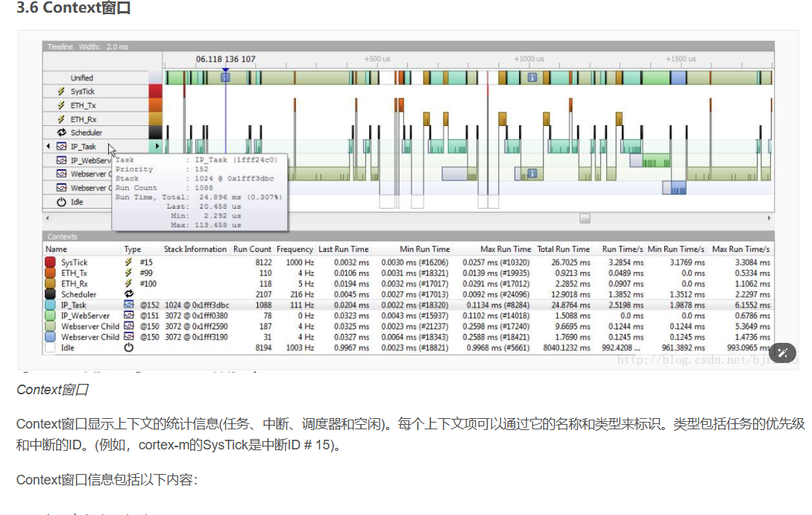
Task: Select the Unified row label in timeline
Action: tap(82, 78)
